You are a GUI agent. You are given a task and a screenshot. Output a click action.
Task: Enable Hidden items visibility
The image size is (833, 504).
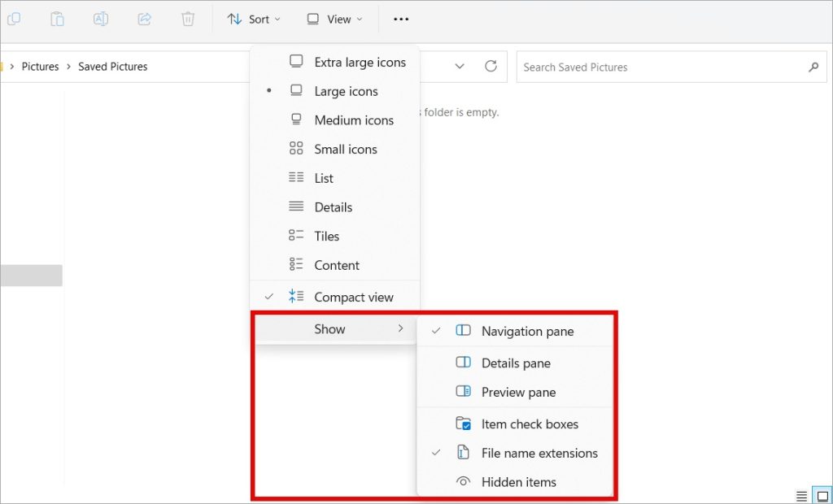pyautogui.click(x=518, y=482)
